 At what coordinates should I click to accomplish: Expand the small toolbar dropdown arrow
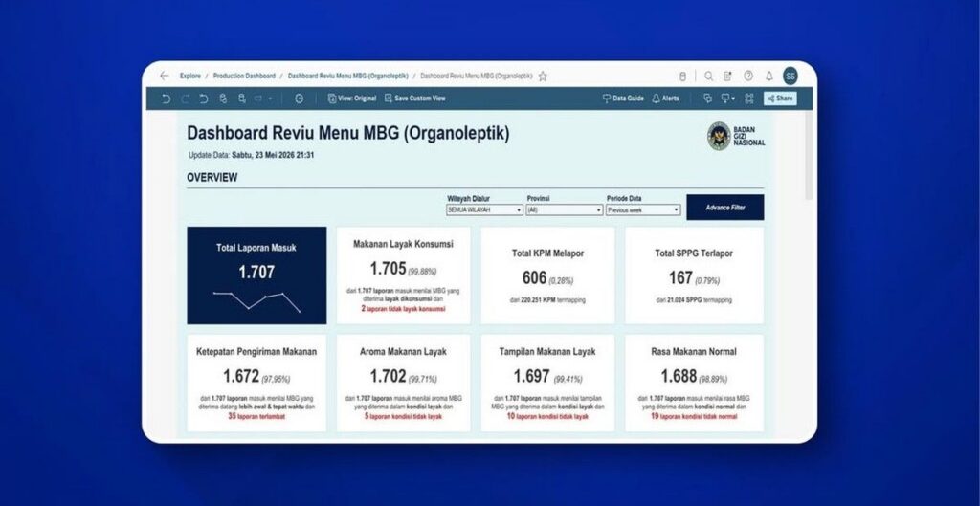(271, 99)
